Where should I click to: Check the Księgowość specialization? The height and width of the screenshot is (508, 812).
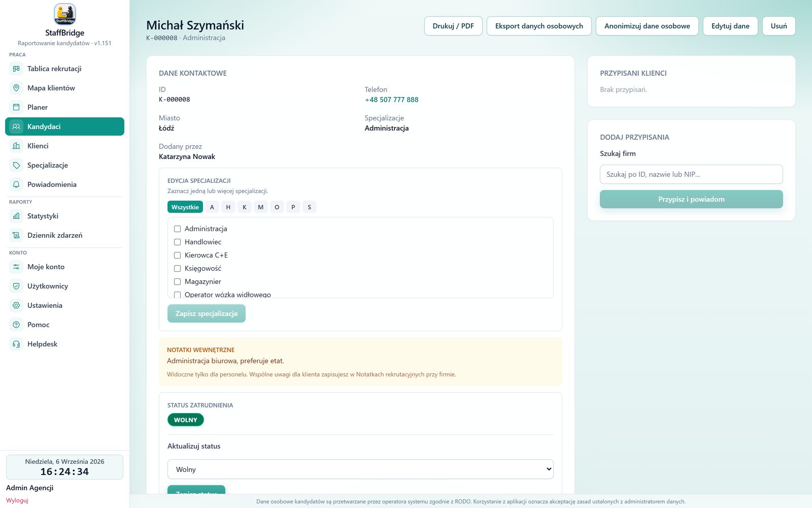pyautogui.click(x=177, y=269)
